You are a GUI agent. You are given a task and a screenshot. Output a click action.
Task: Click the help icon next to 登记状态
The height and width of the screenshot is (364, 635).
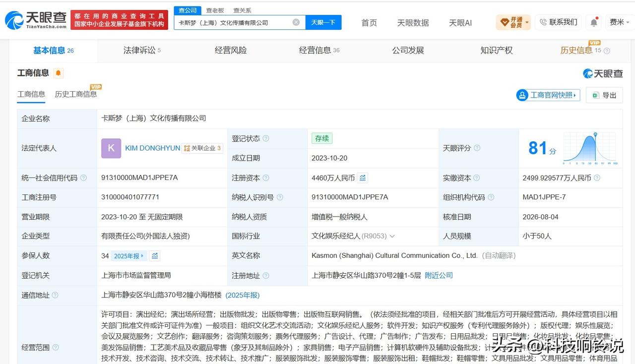tap(266, 138)
